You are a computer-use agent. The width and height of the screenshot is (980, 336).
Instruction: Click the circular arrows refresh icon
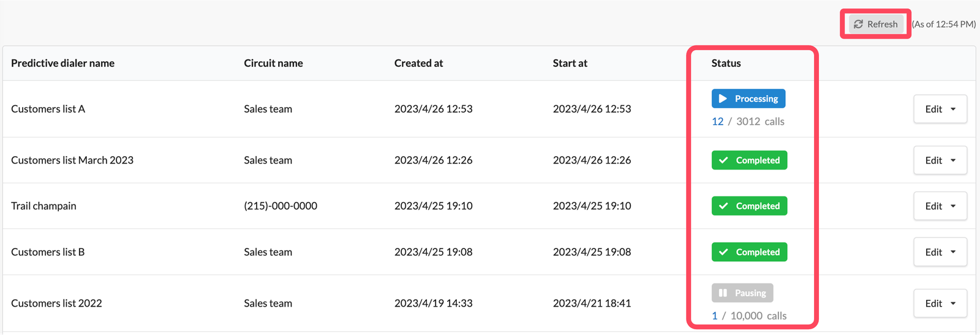(x=858, y=24)
